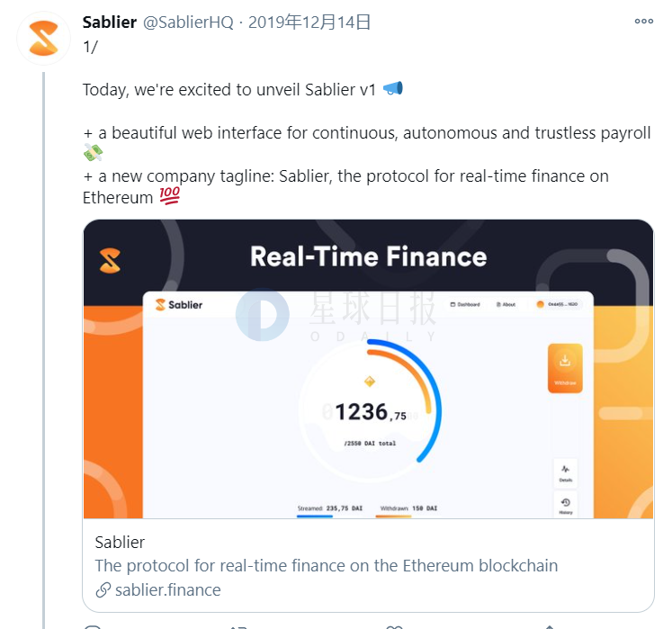Click the wallet address avatar in preview

[540, 304]
